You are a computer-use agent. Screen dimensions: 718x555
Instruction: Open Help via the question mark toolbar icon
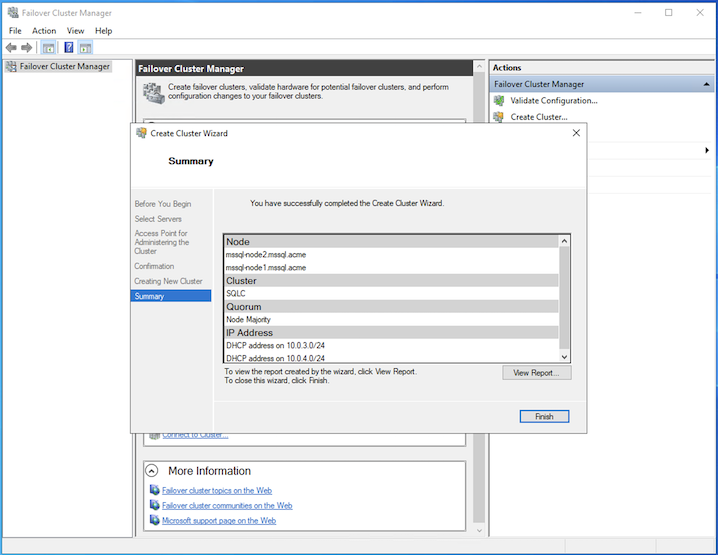click(x=69, y=47)
